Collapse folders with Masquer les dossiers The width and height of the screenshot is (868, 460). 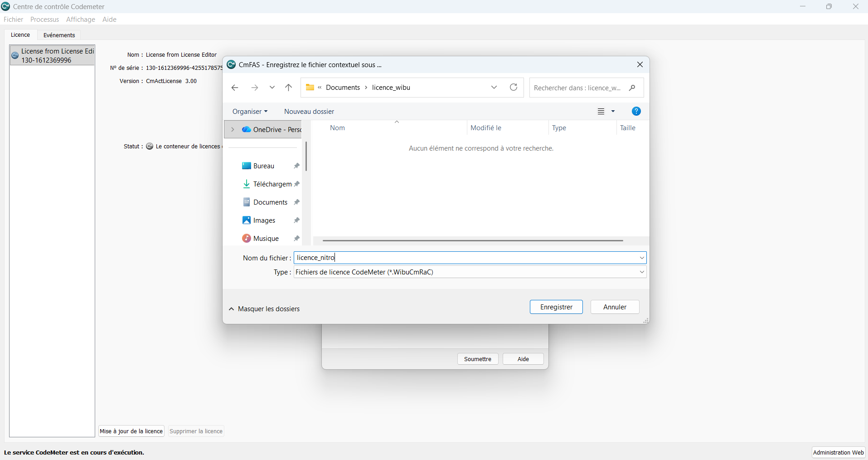coord(264,309)
